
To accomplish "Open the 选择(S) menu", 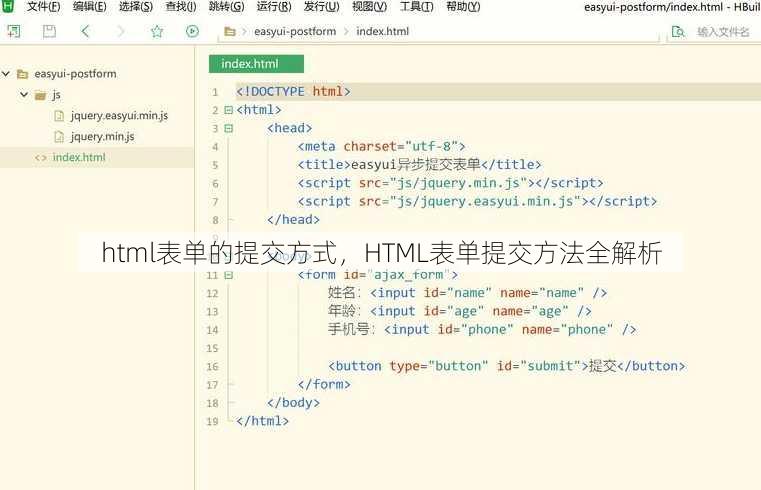I will click(136, 7).
